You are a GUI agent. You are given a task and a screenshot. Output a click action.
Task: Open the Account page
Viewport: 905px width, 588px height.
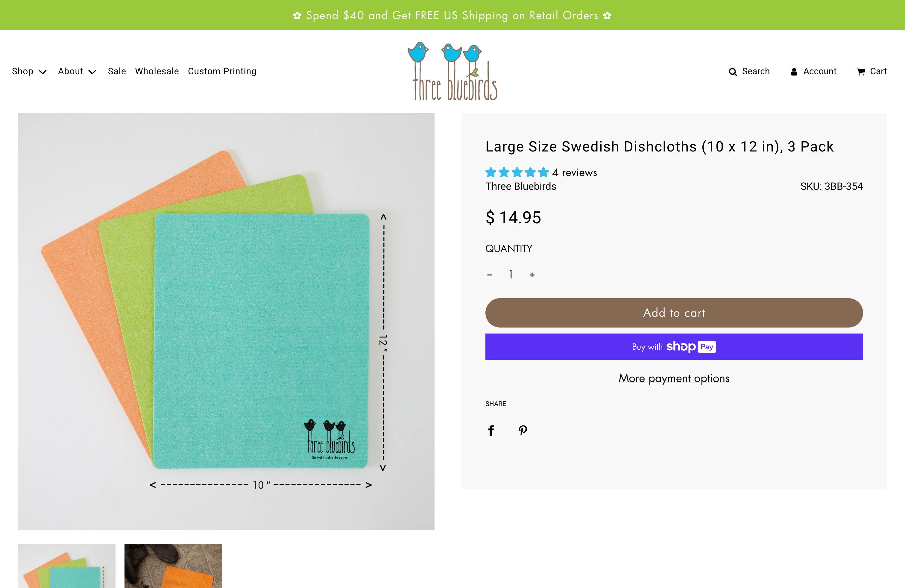[x=813, y=71]
